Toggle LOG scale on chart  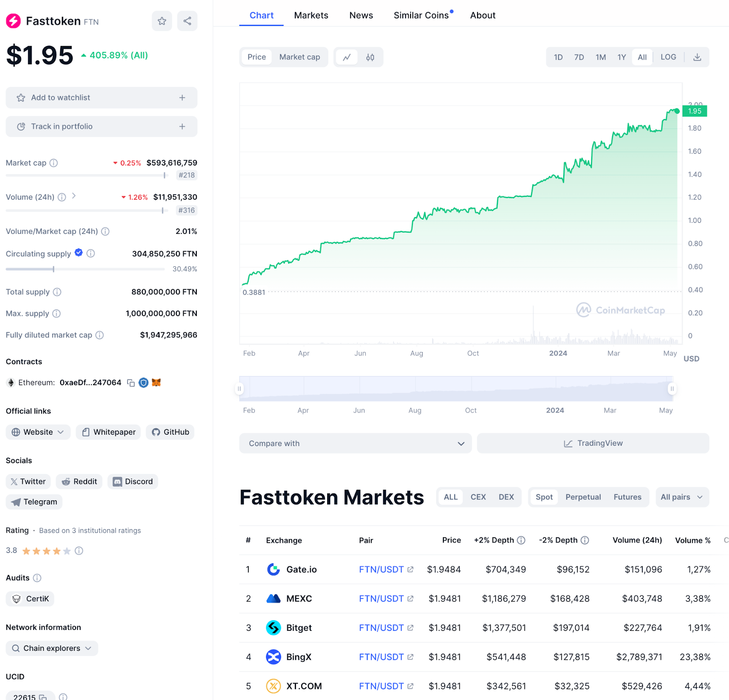point(668,57)
